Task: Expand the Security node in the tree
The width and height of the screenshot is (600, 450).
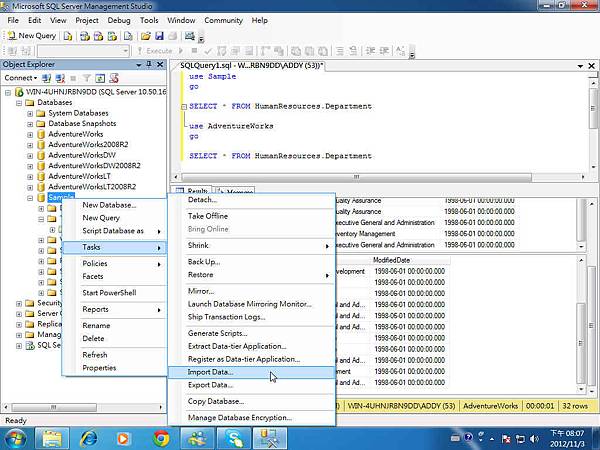Action: 19,303
